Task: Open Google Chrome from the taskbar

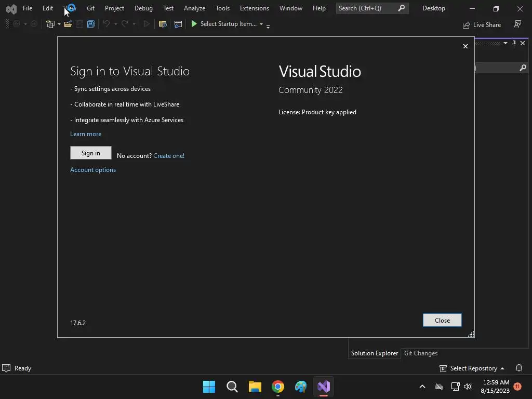Action: [278, 387]
